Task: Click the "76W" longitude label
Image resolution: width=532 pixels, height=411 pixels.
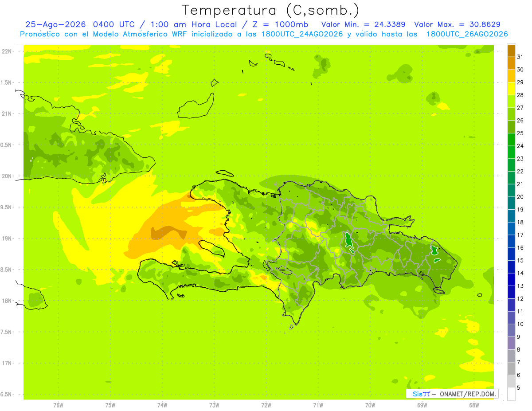Action: point(58,405)
